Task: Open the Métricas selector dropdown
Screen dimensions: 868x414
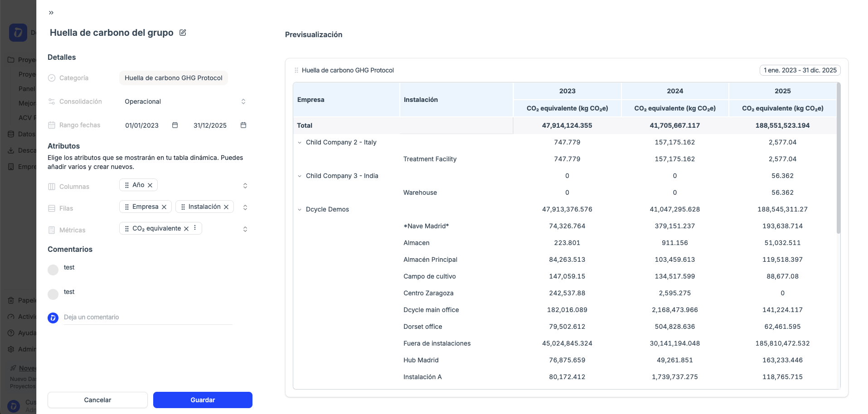Action: pyautogui.click(x=245, y=229)
